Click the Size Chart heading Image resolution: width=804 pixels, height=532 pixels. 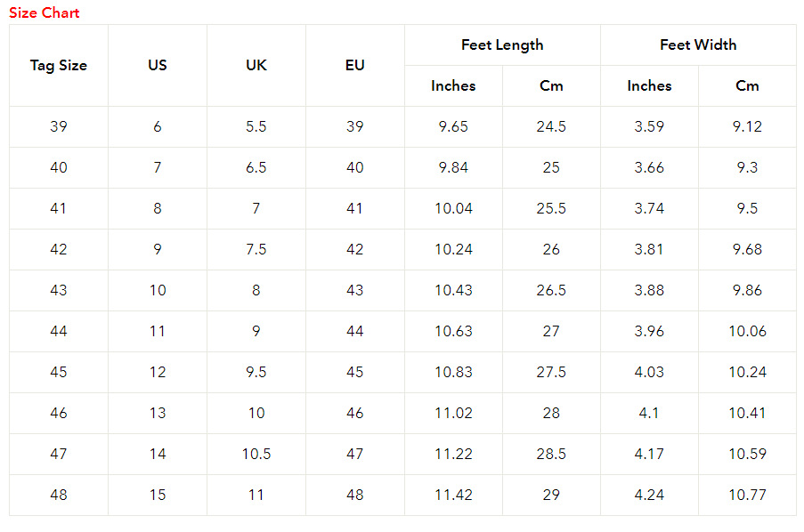45,12
